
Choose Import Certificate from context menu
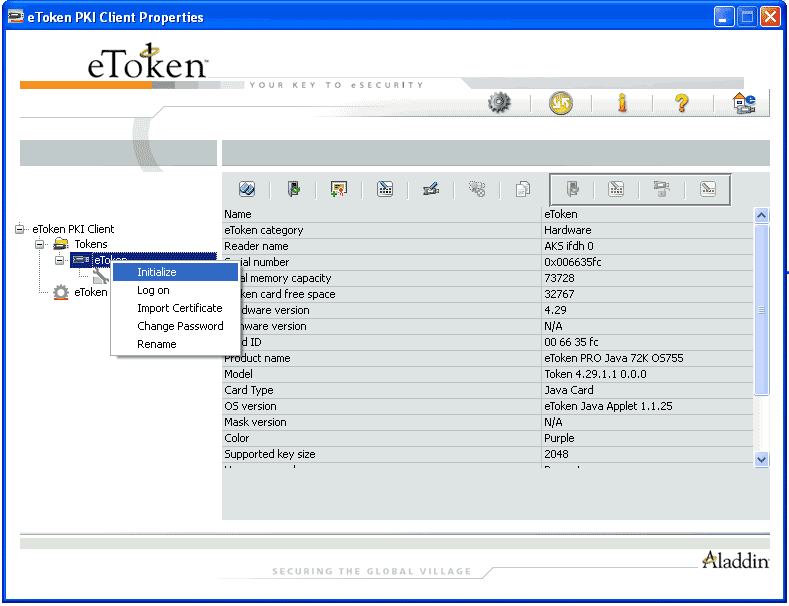click(180, 308)
